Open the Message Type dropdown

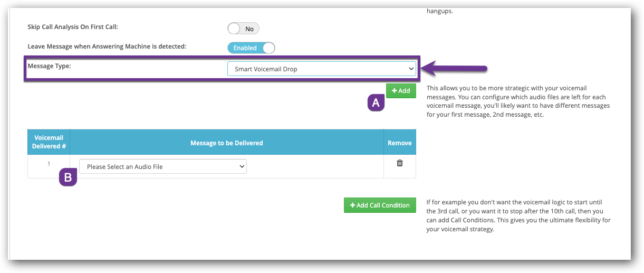[x=322, y=69]
